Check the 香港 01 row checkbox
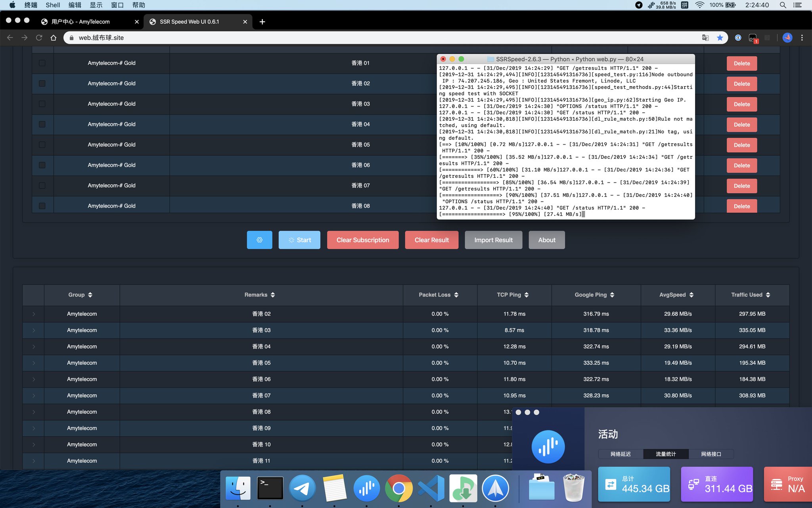812x508 pixels. click(x=42, y=63)
